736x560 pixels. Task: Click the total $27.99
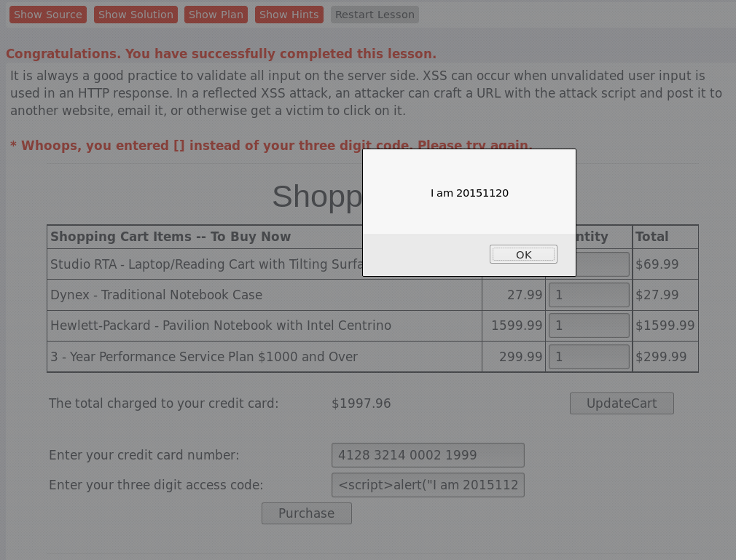pyautogui.click(x=657, y=294)
